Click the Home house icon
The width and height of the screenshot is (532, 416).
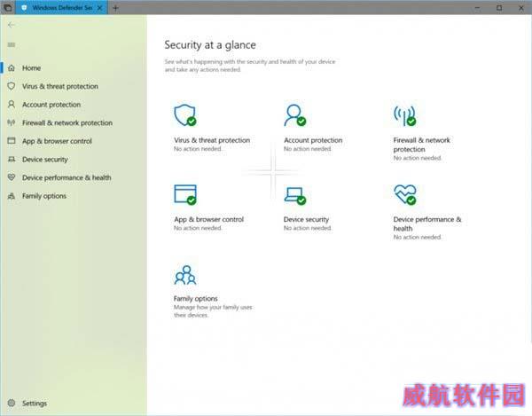(x=12, y=68)
